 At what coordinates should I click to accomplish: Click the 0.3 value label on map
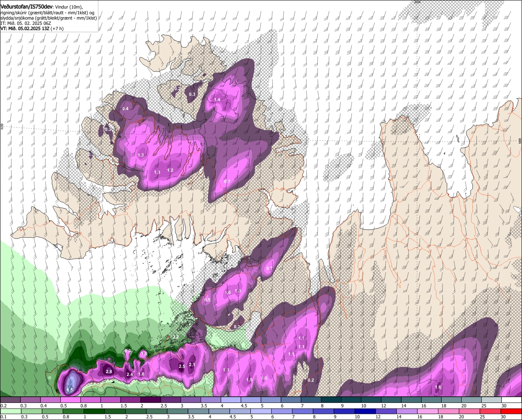pyautogui.click(x=192, y=94)
